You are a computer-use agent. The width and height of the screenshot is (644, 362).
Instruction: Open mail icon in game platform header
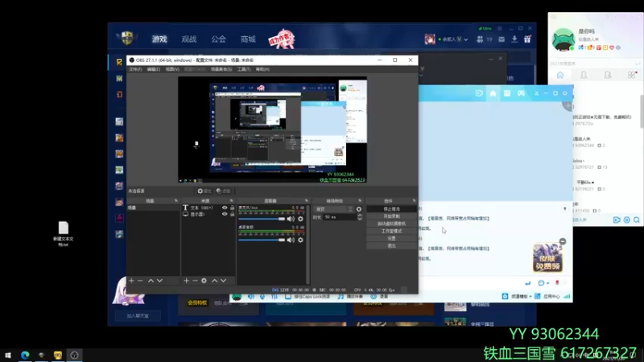[502, 39]
